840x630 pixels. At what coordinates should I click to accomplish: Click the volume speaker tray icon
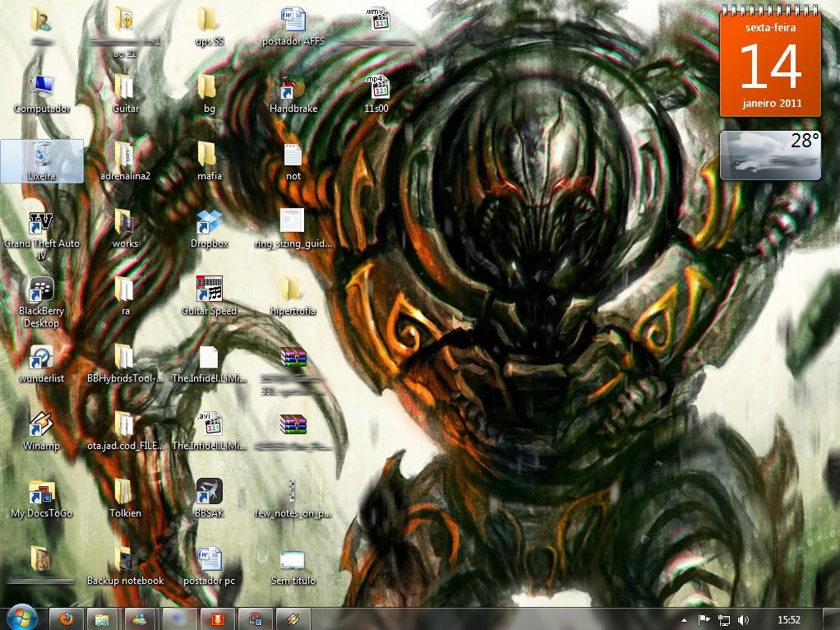(x=743, y=620)
